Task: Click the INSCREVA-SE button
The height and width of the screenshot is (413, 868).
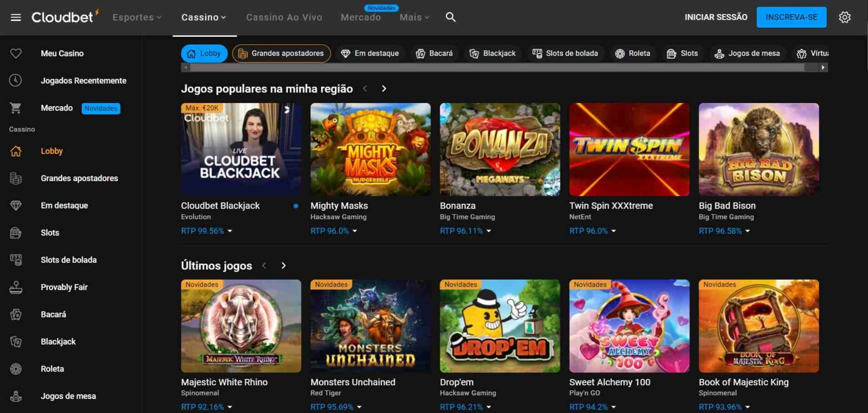Action: pos(792,17)
